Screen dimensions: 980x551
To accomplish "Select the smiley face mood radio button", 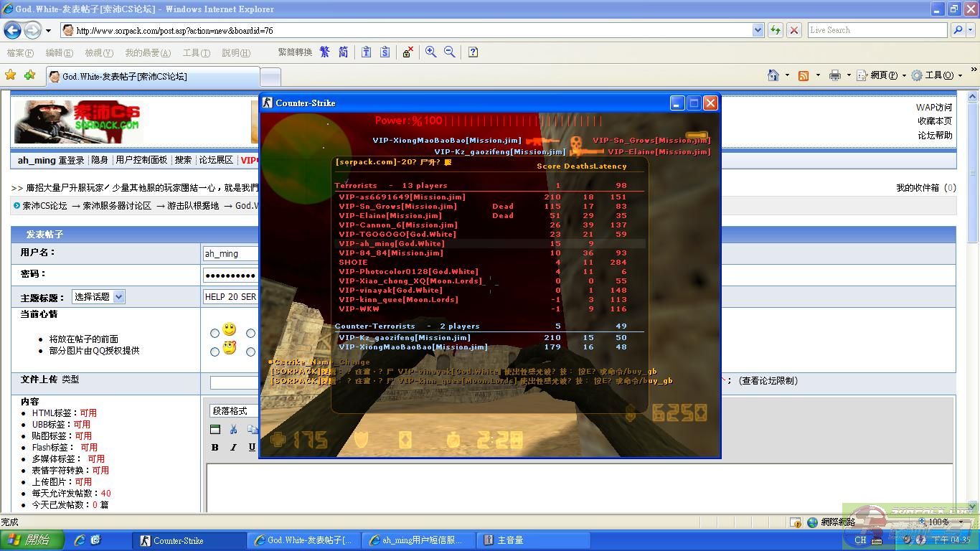I will tap(215, 333).
